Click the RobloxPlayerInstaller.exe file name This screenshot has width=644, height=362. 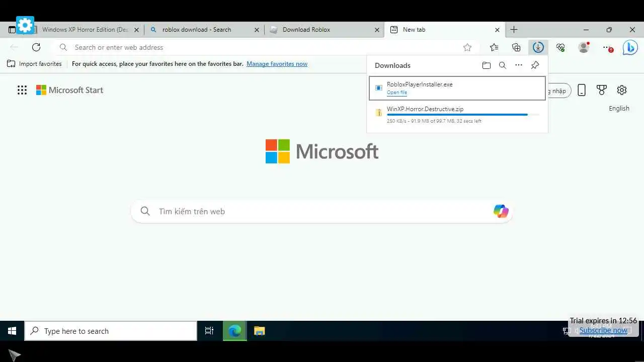pyautogui.click(x=420, y=84)
